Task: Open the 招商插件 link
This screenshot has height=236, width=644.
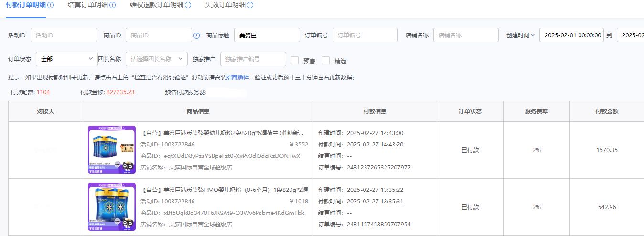Action: [x=237, y=77]
